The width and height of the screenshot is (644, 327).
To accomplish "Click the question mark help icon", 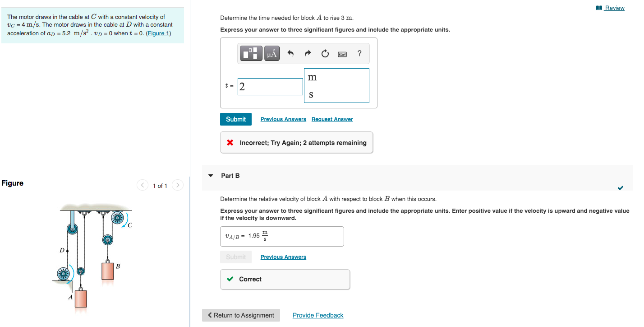I will (x=359, y=53).
